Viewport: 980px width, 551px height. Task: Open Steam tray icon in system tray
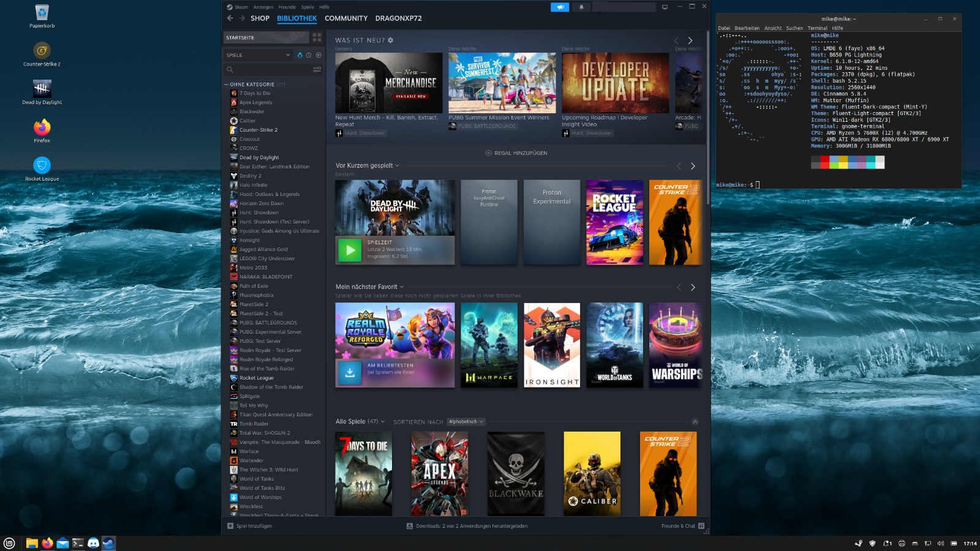(x=859, y=543)
